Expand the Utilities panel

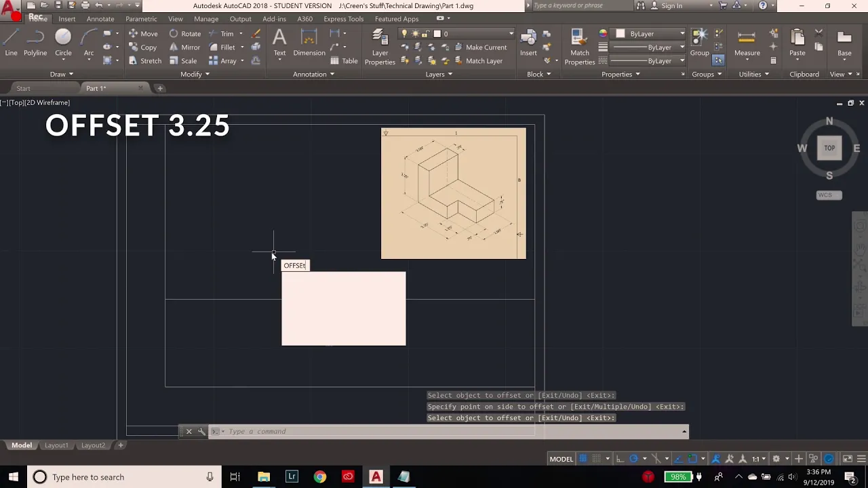click(753, 75)
